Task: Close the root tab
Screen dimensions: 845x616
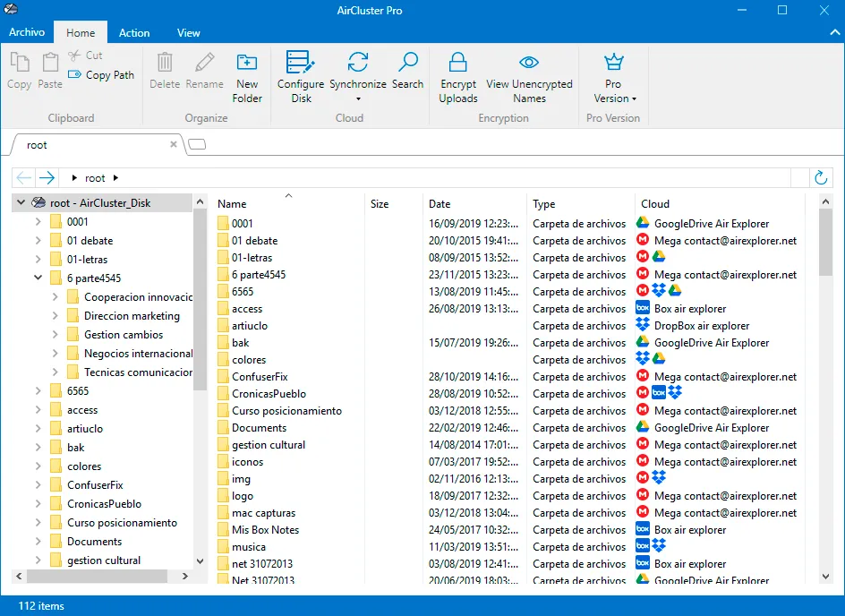Action: pos(174,144)
